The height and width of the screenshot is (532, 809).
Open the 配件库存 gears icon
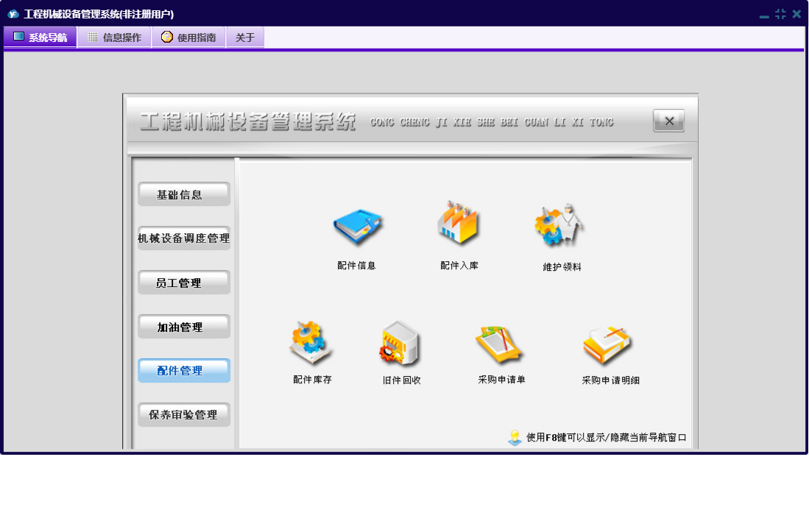point(311,342)
